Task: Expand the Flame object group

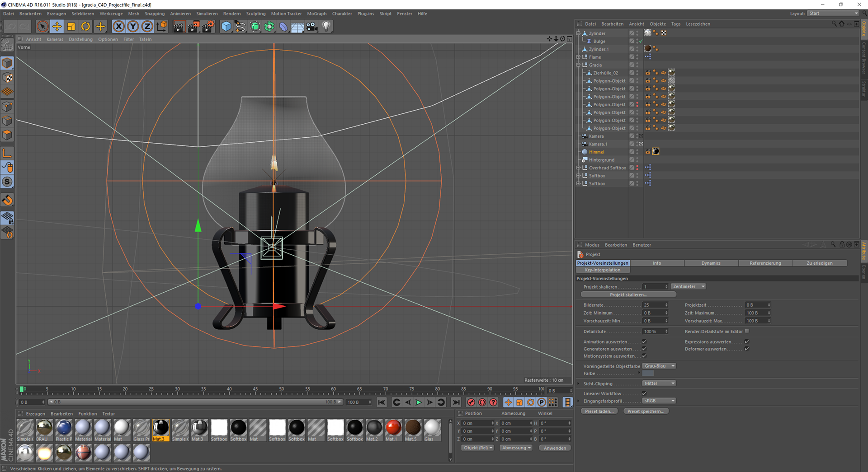Action: [x=578, y=57]
